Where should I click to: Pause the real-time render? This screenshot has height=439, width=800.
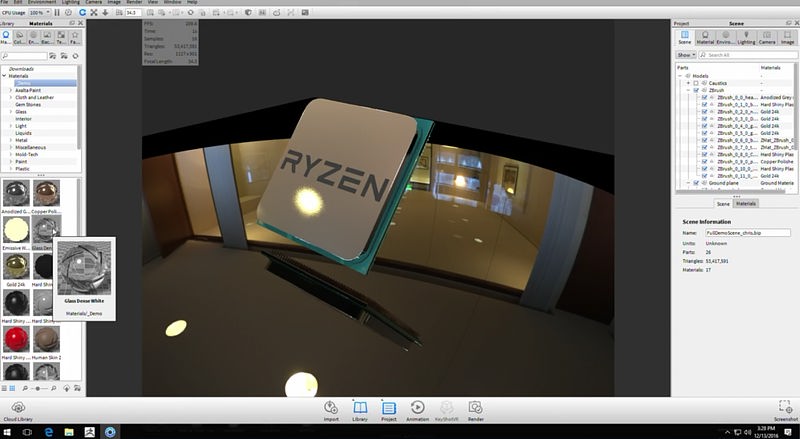[x=57, y=12]
